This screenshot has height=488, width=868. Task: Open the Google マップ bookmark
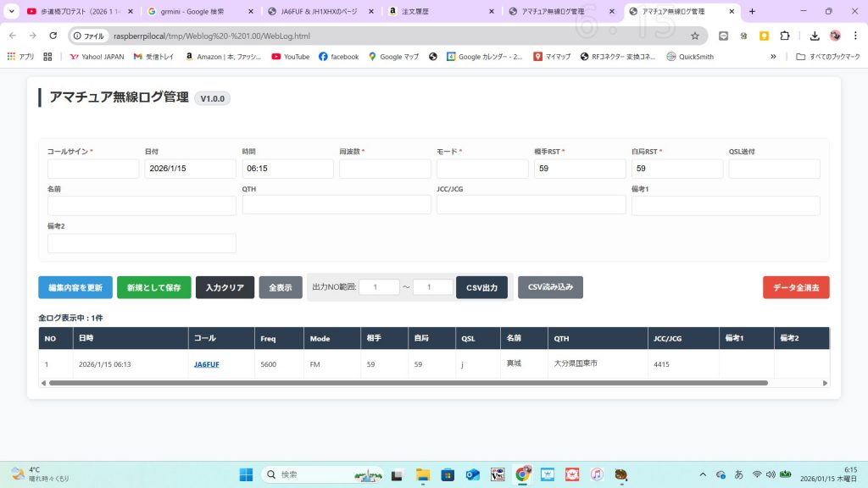(x=393, y=57)
